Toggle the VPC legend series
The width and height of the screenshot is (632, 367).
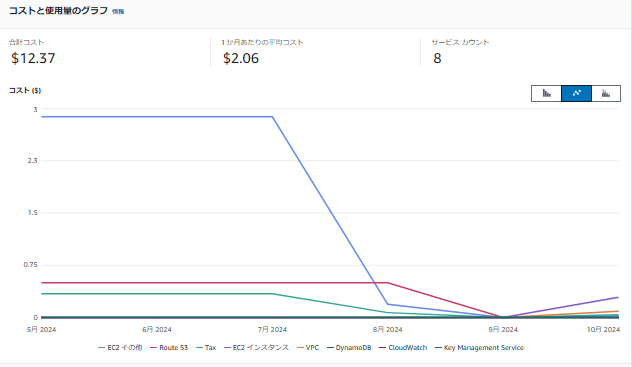(x=308, y=348)
